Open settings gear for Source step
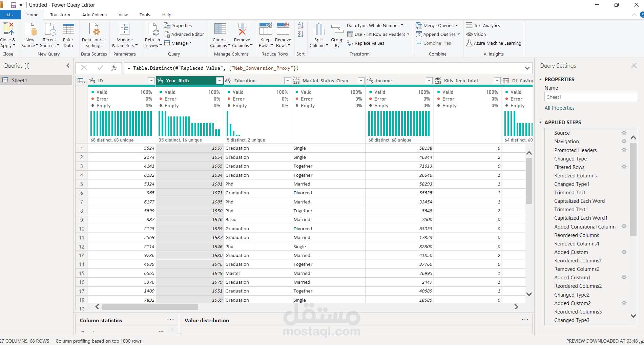 [624, 133]
